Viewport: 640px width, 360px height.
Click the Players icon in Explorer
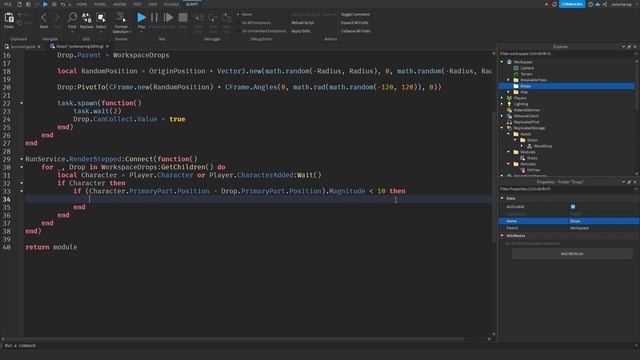click(x=509, y=98)
